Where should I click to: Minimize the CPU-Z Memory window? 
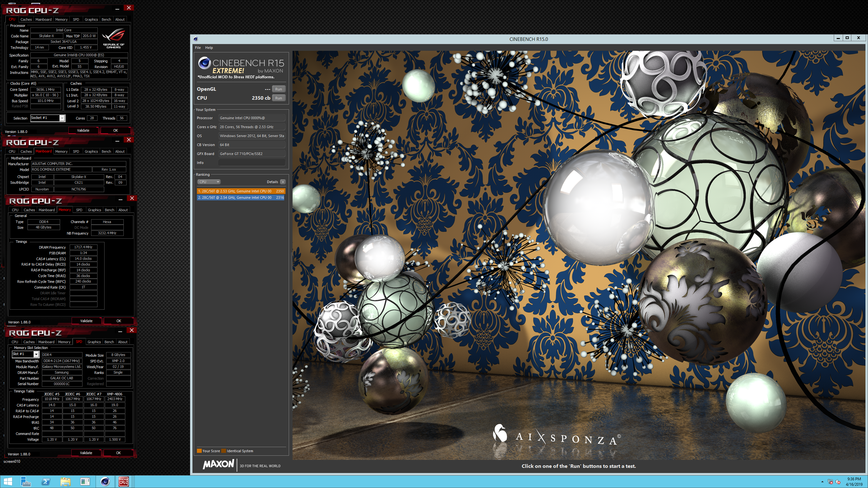[x=120, y=199]
